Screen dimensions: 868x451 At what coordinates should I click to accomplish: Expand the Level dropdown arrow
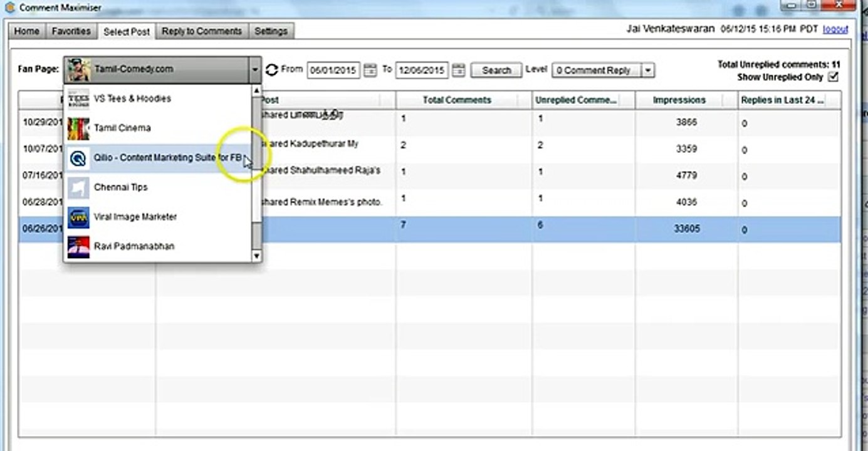pos(648,71)
